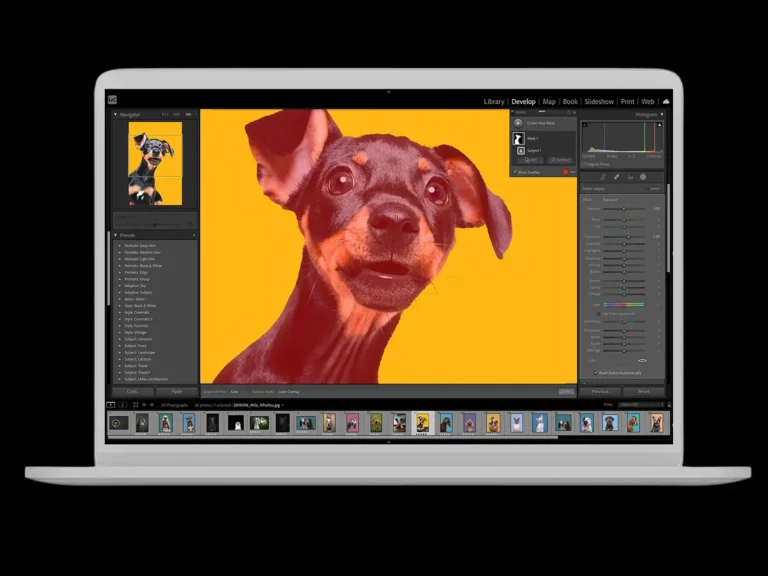The width and height of the screenshot is (768, 576).
Task: Click the filmstrip horizontal scrollbar
Action: [x=333, y=437]
